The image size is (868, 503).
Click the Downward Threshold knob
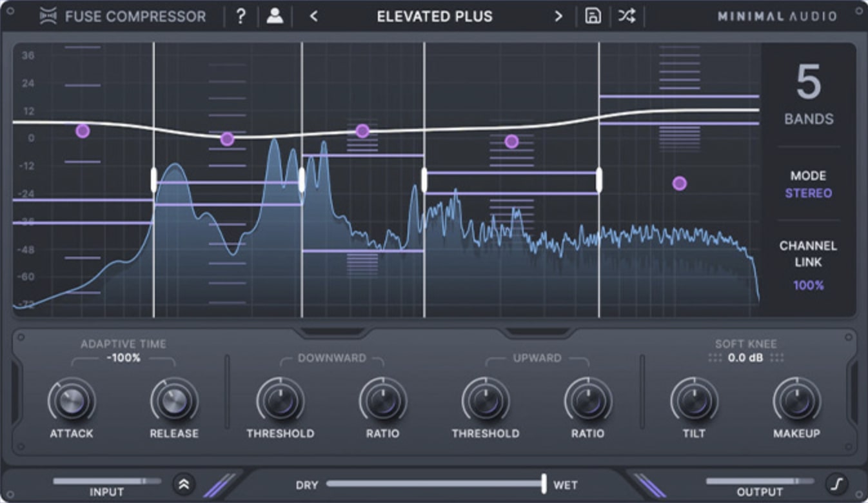coord(281,400)
